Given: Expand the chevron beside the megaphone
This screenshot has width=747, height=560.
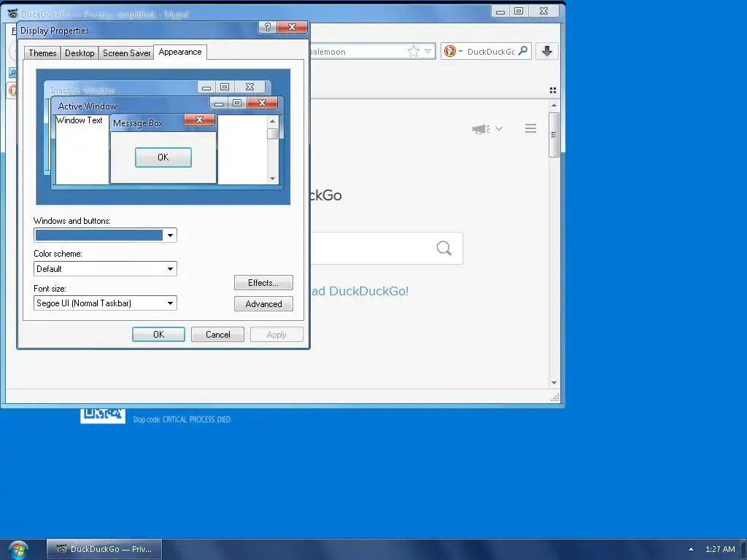Looking at the screenshot, I should 499,128.
